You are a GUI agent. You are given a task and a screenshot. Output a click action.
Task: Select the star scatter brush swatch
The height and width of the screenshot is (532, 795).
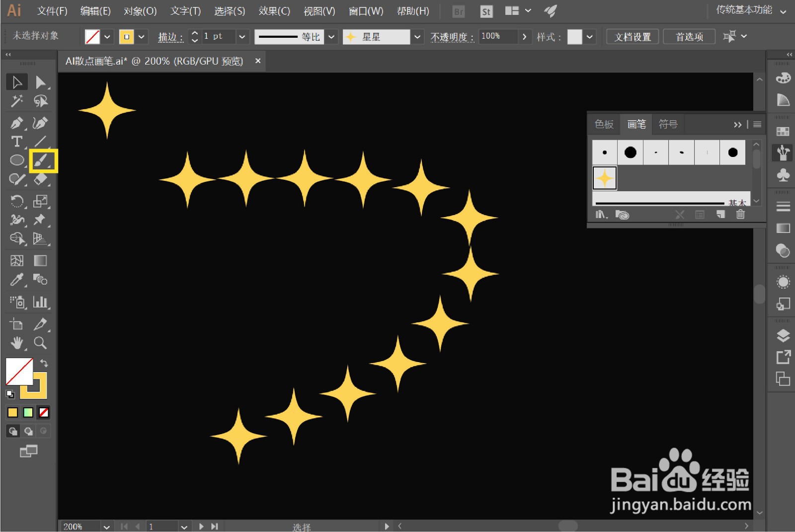[605, 178]
